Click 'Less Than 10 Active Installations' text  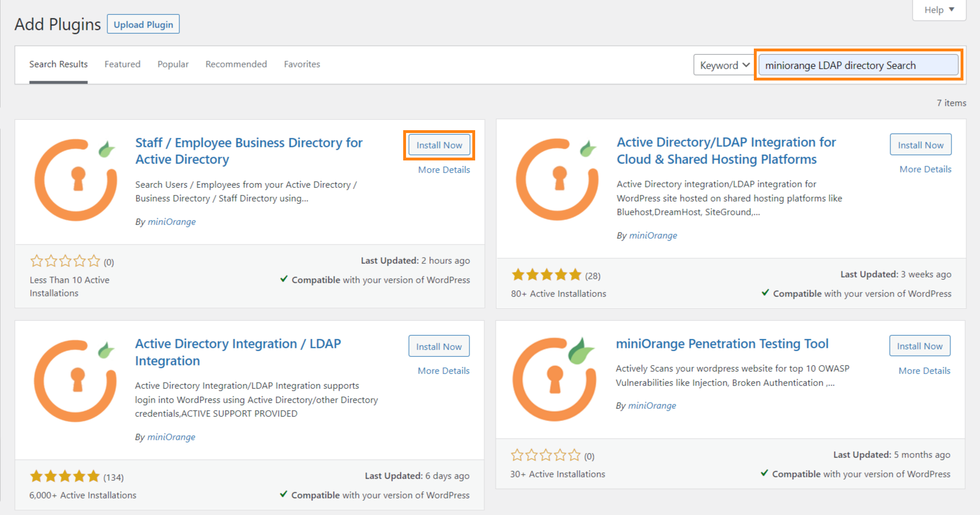(70, 286)
